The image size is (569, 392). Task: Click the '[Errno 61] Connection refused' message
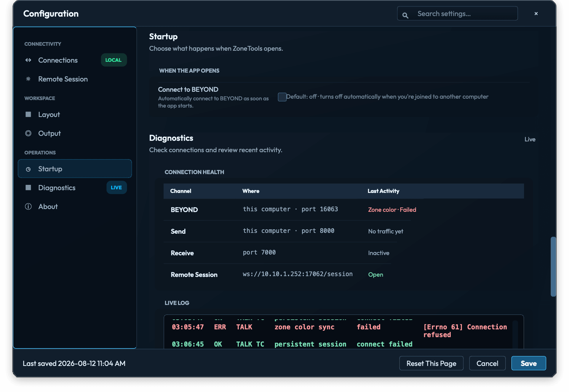[465, 331]
